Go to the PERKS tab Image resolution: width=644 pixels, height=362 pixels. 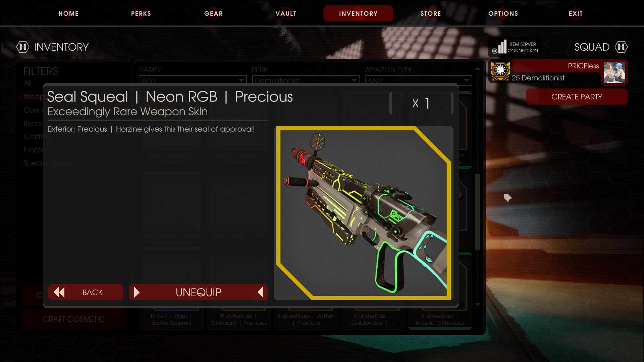pyautogui.click(x=141, y=14)
